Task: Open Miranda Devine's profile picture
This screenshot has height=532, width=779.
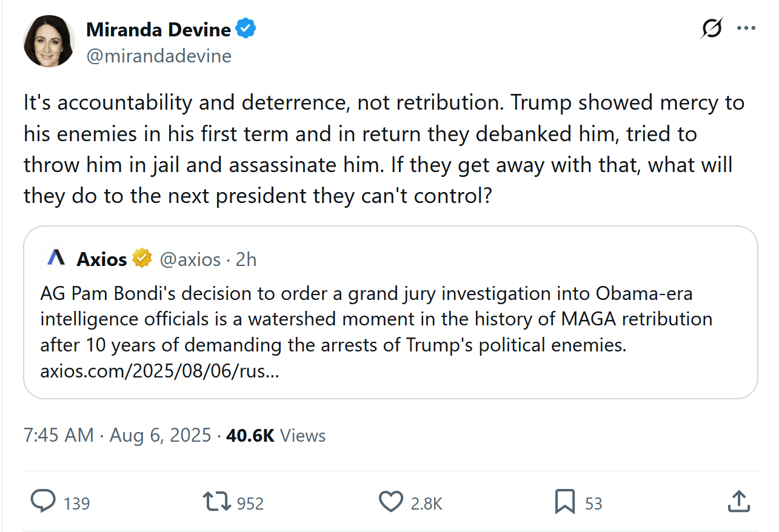Action: point(49,41)
